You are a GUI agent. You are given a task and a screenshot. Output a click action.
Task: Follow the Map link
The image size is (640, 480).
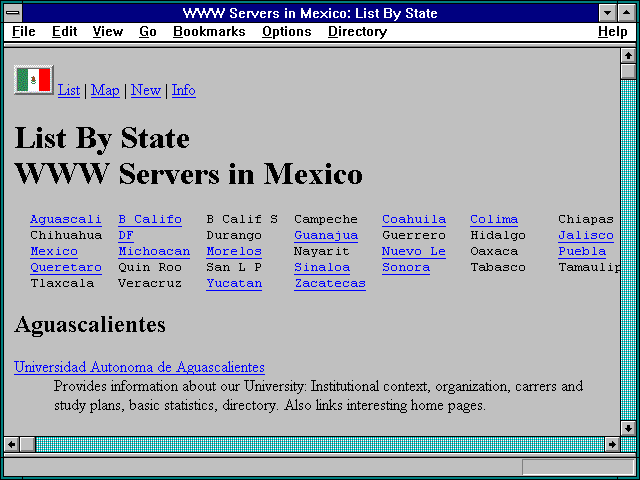pos(105,90)
